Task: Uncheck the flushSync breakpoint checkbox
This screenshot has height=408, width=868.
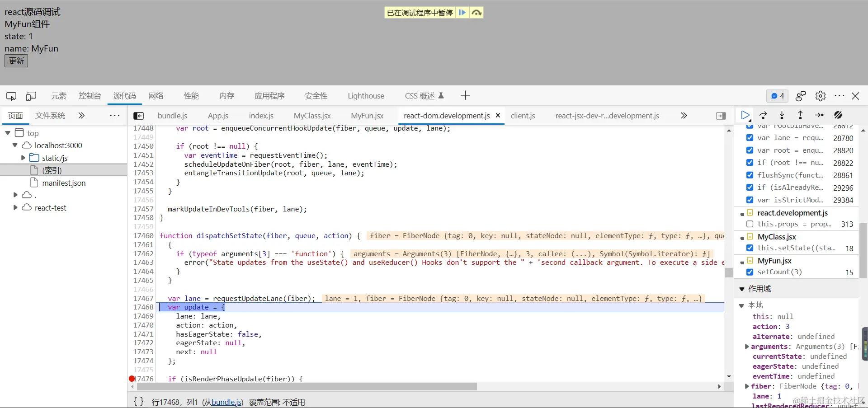Action: pyautogui.click(x=750, y=175)
